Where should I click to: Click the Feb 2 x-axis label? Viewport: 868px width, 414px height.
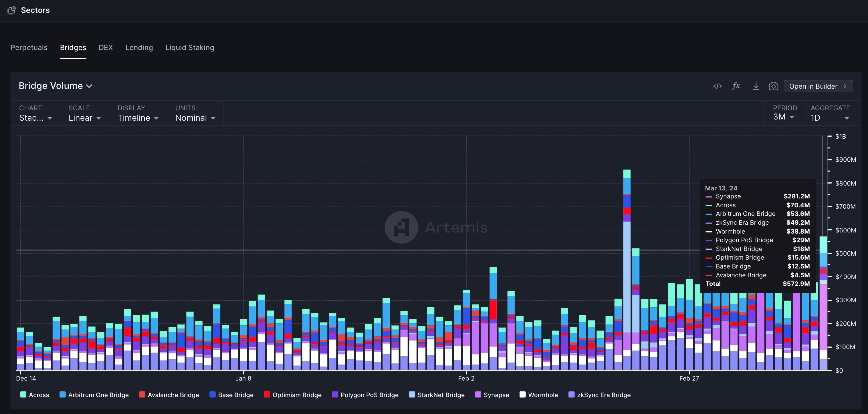click(466, 378)
